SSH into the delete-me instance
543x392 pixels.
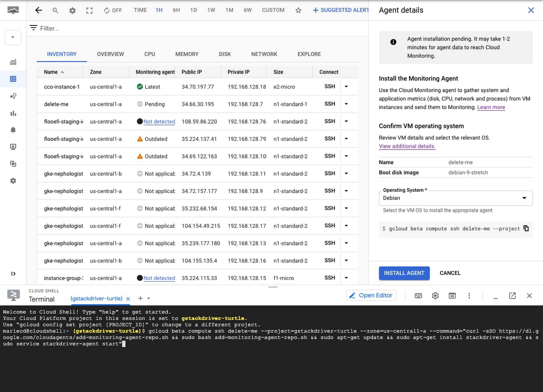(x=330, y=104)
